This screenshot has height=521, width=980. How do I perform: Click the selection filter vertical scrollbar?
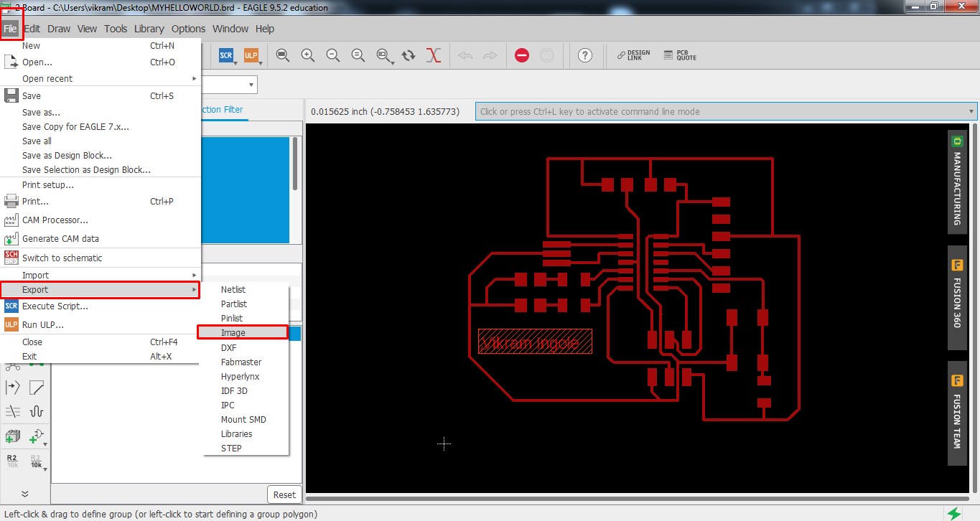[294, 164]
